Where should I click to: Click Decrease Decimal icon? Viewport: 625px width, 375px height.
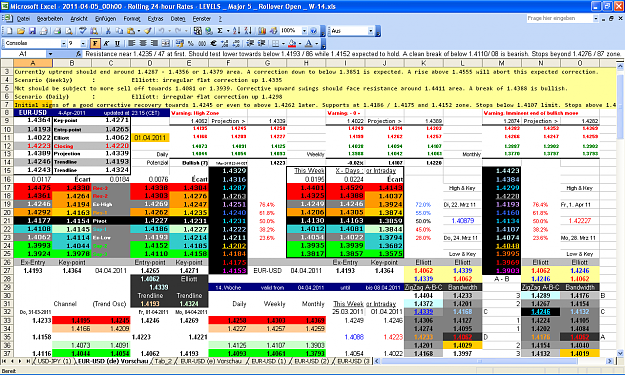coord(236,43)
